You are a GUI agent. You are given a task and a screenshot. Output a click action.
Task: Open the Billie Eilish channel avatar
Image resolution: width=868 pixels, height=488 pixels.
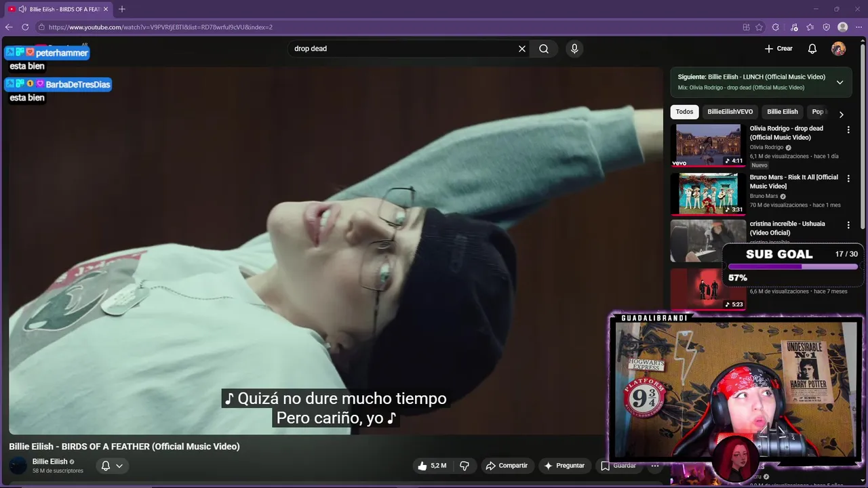click(18, 466)
